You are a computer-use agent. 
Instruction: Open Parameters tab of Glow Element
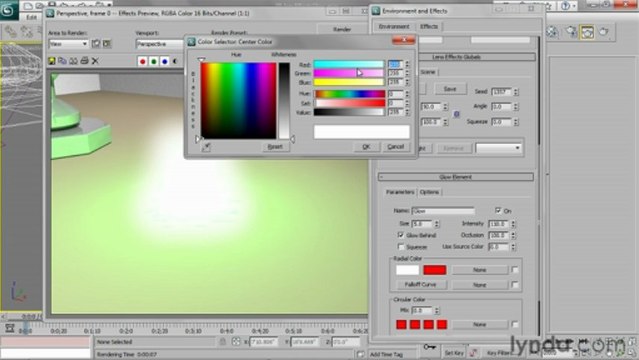pos(400,192)
